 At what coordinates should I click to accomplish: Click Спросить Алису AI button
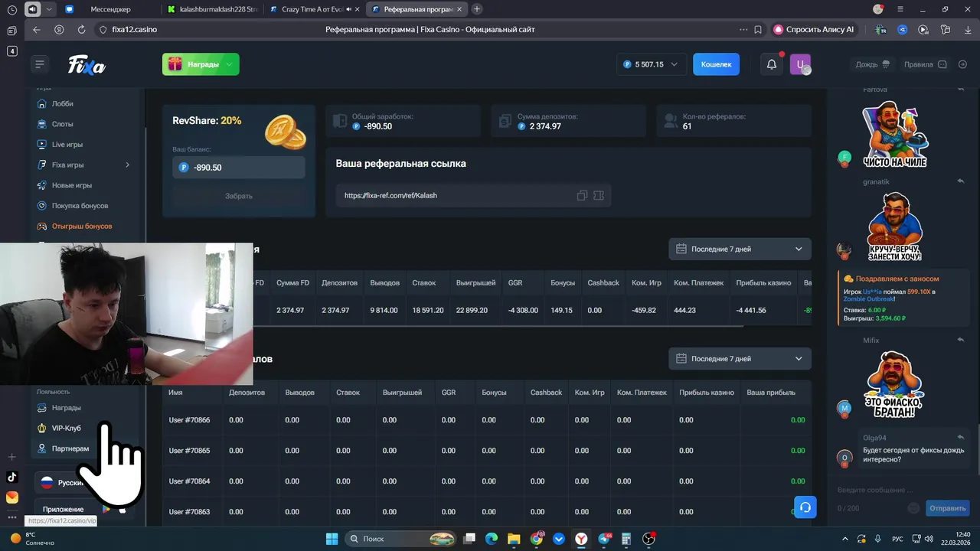815,29
